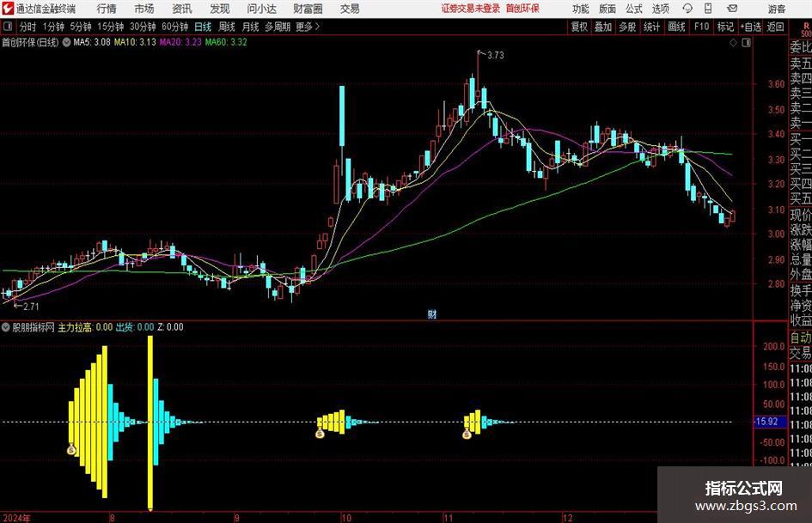812x523 pixels.
Task: Click the 2024年 date axis label
Action: coord(16,518)
